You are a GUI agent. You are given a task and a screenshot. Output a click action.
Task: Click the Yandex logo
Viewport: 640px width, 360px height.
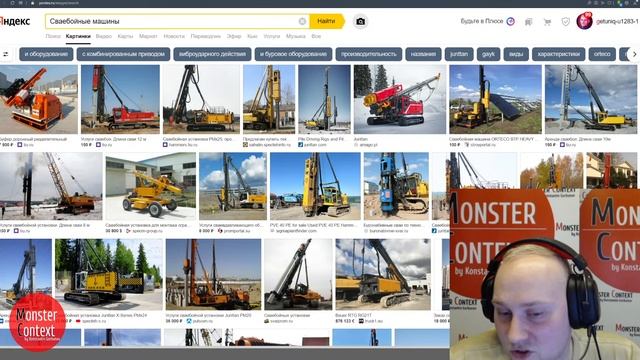click(15, 21)
